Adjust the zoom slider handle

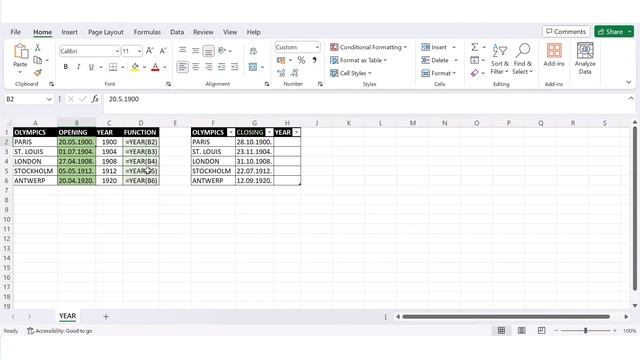tap(585, 331)
